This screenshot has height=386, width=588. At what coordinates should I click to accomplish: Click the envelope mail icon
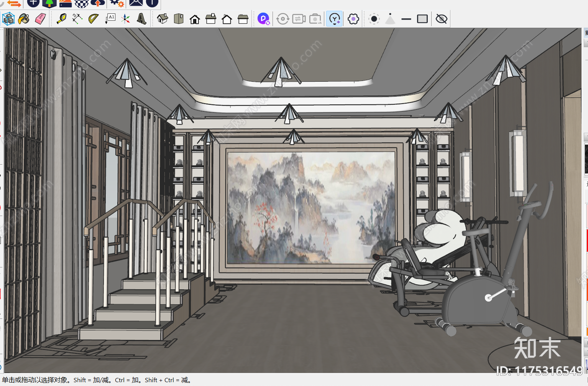tap(136, 3)
